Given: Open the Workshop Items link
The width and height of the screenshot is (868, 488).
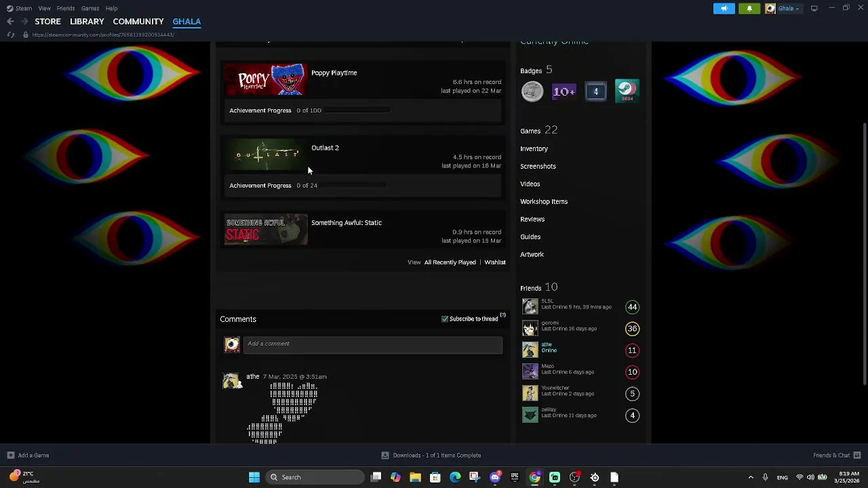Looking at the screenshot, I should pos(544,201).
